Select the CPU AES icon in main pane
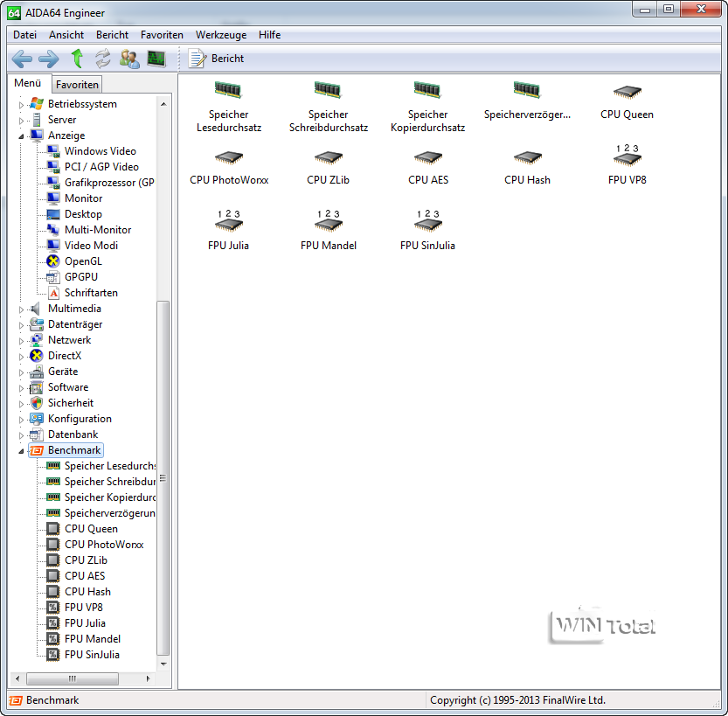Viewport: 728px width, 716px height. (x=427, y=166)
